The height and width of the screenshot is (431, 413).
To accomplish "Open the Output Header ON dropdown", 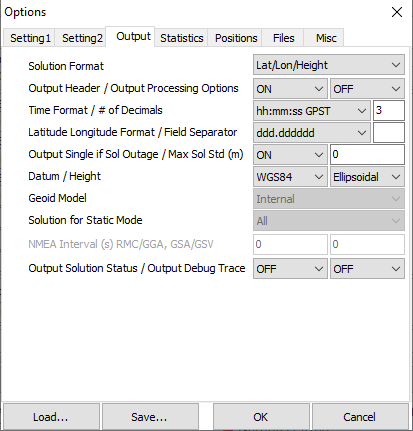I will click(290, 89).
